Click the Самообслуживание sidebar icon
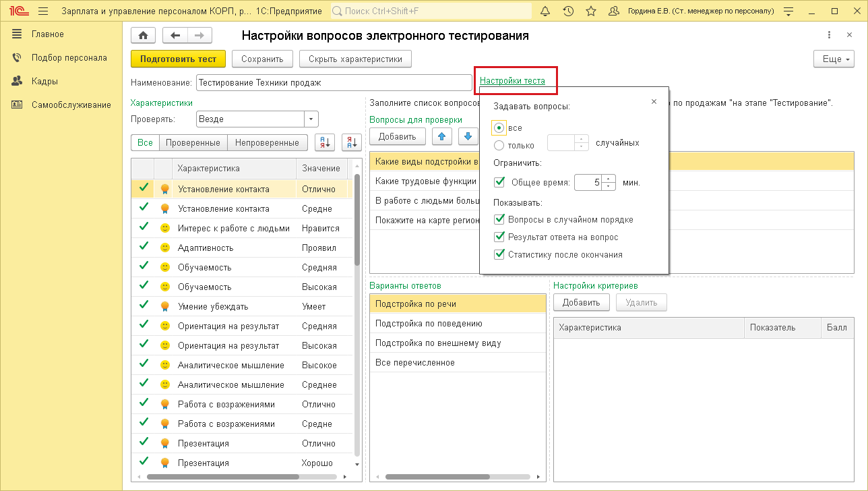The image size is (868, 491). click(x=18, y=105)
